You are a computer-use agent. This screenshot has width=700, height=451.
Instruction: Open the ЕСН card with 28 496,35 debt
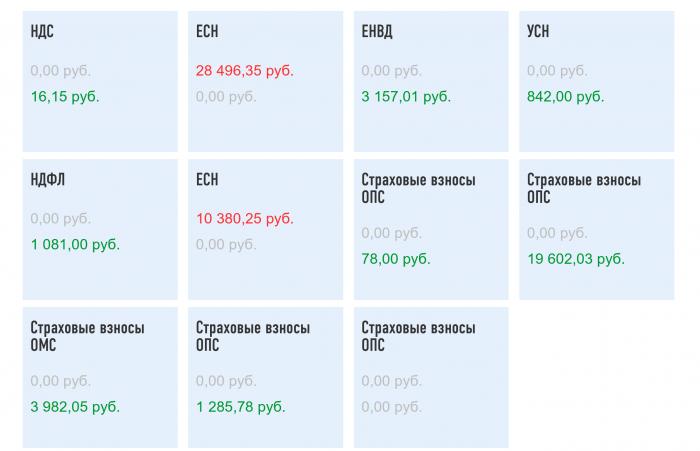tap(266, 81)
